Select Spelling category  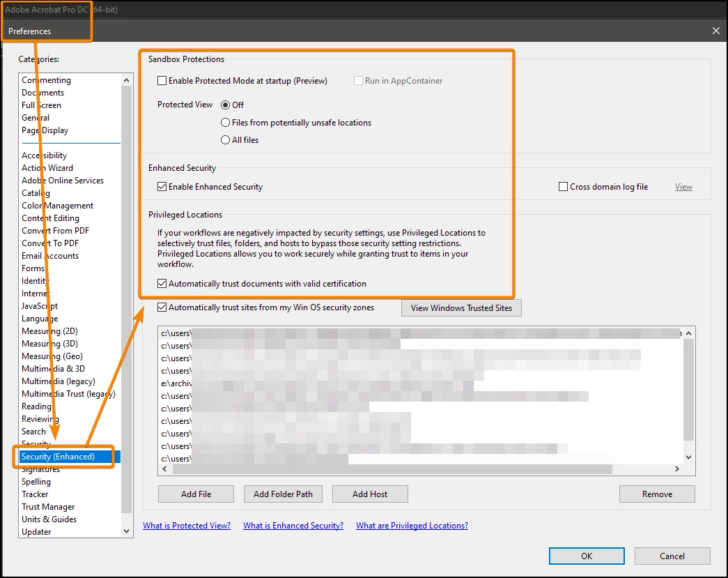[x=36, y=482]
